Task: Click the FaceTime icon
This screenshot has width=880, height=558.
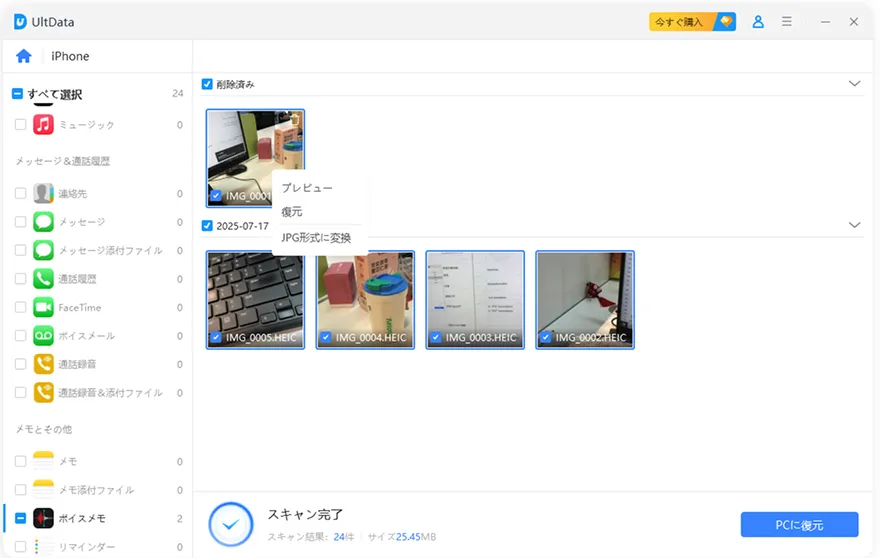Action: pos(43,307)
